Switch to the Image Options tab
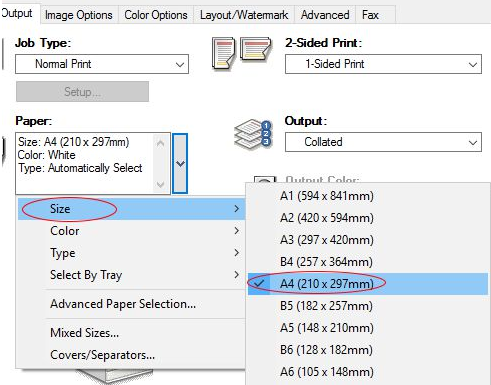The height and width of the screenshot is (385, 491). pos(79,15)
